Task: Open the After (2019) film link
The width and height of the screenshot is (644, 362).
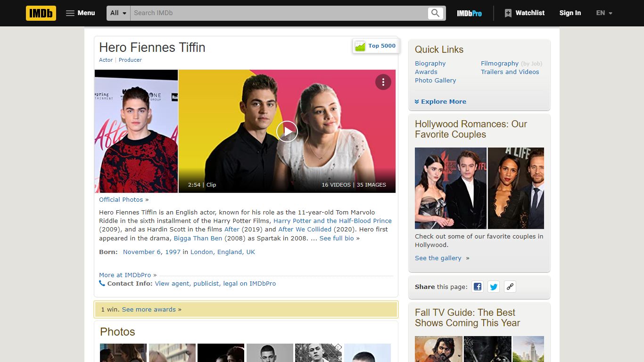Action: (232, 230)
